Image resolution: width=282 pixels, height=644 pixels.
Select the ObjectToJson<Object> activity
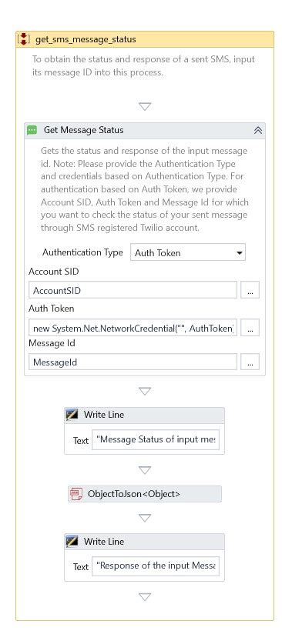click(x=145, y=494)
